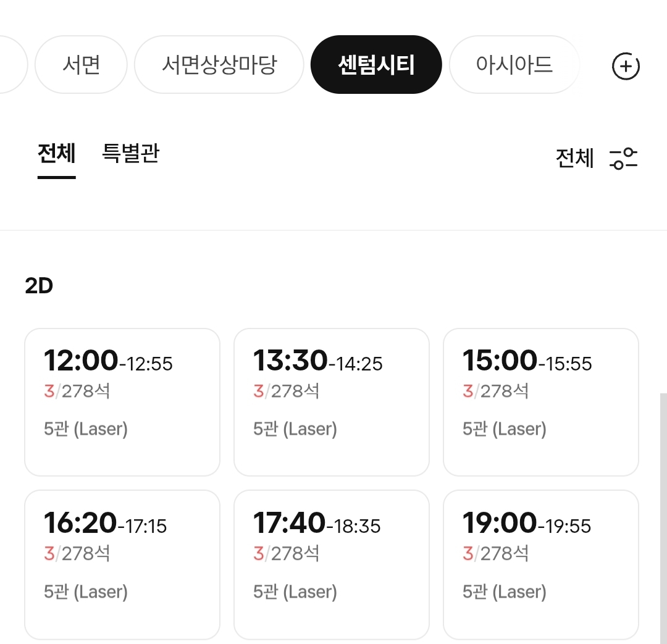Click 5관 (Laser) label on the 19:00 card
Screen dimensions: 667x644
[x=505, y=592]
